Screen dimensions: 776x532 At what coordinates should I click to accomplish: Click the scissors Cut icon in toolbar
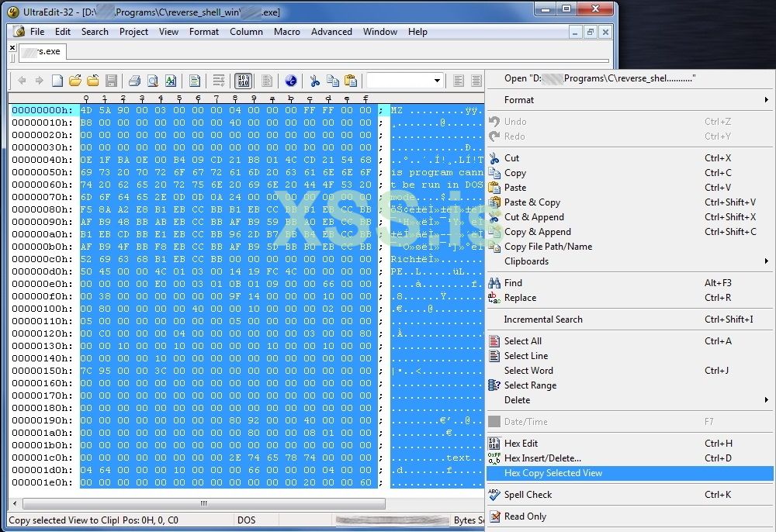314,81
